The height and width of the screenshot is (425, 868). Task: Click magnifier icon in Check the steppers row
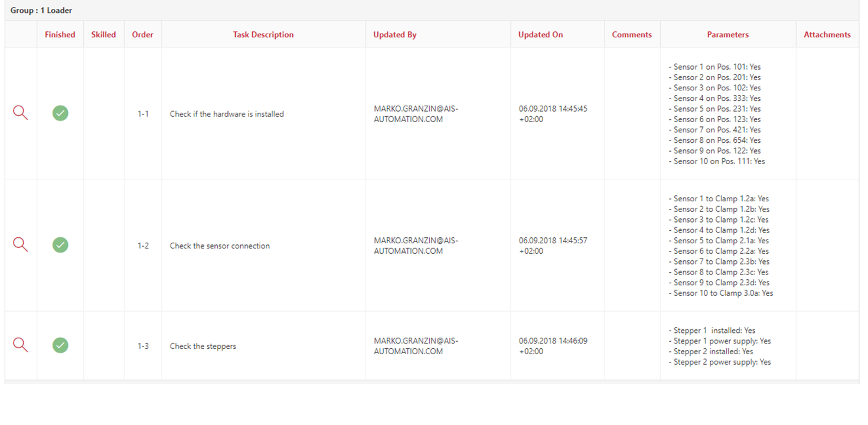pyautogui.click(x=21, y=345)
